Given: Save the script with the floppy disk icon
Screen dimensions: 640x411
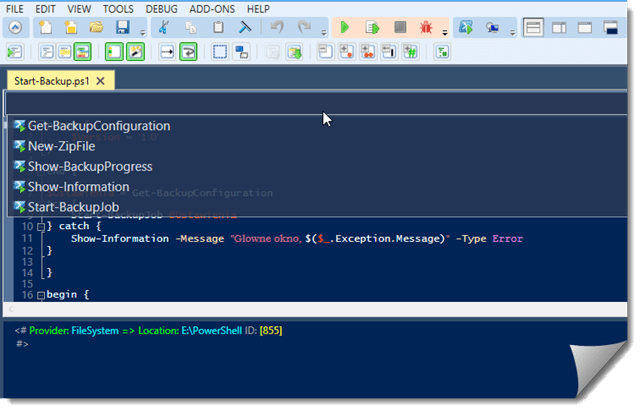Looking at the screenshot, I should (121, 28).
